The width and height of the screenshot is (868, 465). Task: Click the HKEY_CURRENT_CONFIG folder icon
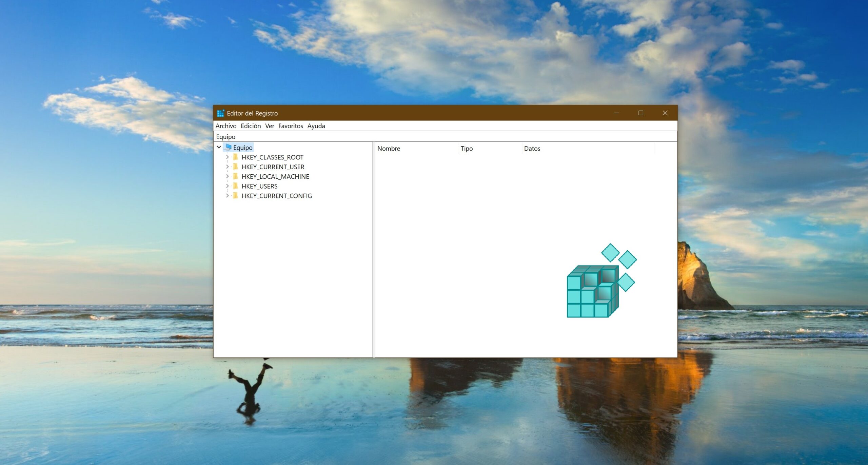(x=235, y=196)
